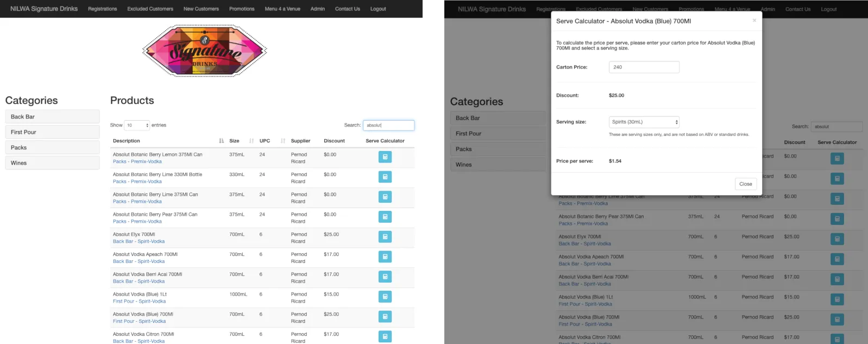
Task: Open Excluded Customers in the undimmed page navbar
Action: coord(150,9)
